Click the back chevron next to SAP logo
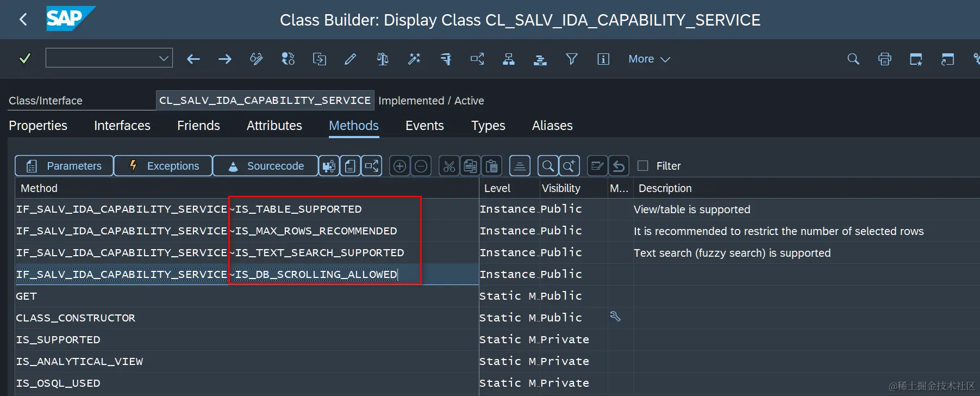Screen dimensions: 980x396 click(23, 20)
